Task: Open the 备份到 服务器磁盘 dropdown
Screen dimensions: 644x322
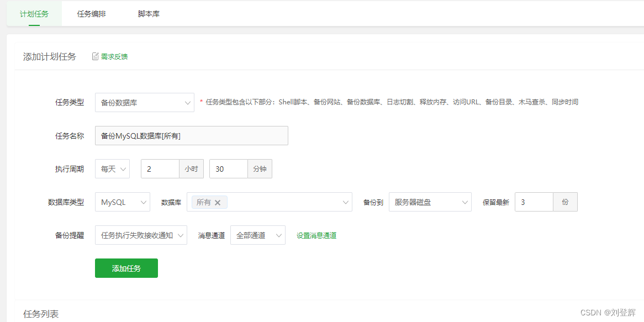Action: coord(430,202)
